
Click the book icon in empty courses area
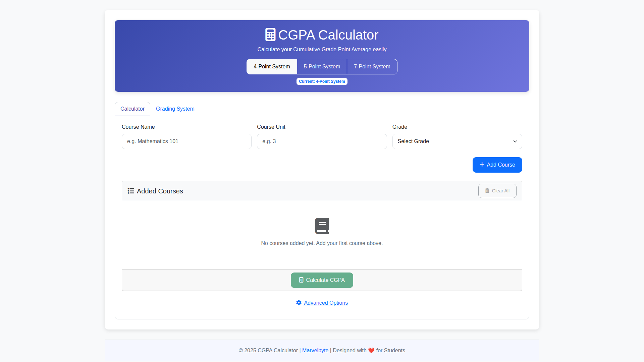(322, 226)
